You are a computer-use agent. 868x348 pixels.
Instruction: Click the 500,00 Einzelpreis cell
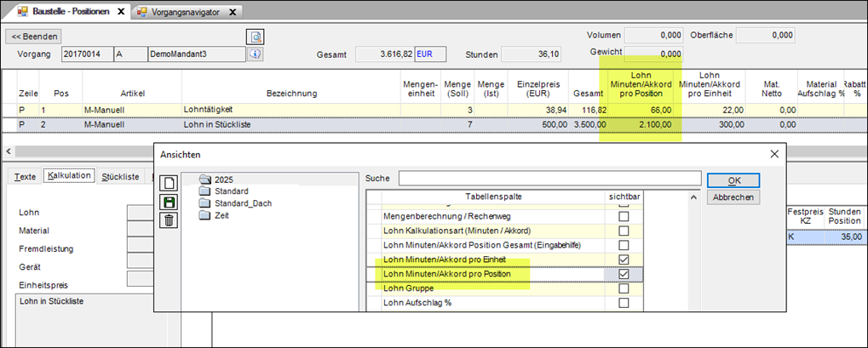(x=538, y=124)
